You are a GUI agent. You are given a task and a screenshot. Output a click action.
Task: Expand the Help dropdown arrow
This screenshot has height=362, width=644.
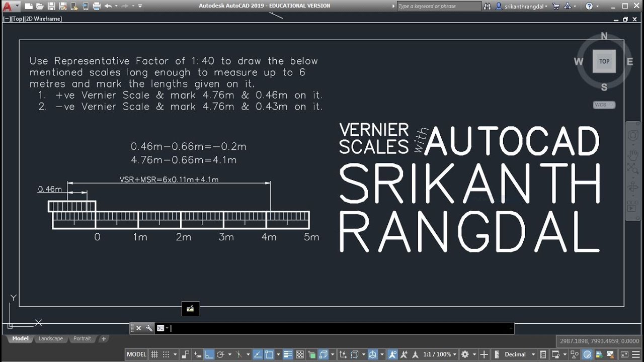pos(597,6)
